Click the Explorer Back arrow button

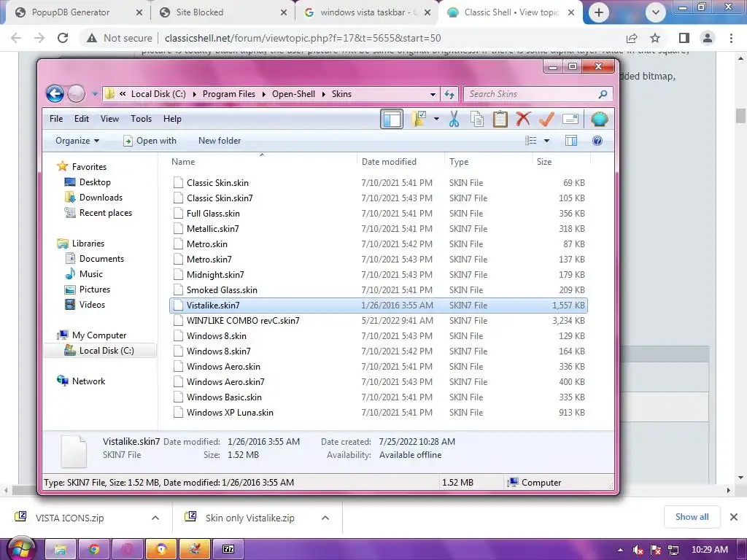point(55,94)
